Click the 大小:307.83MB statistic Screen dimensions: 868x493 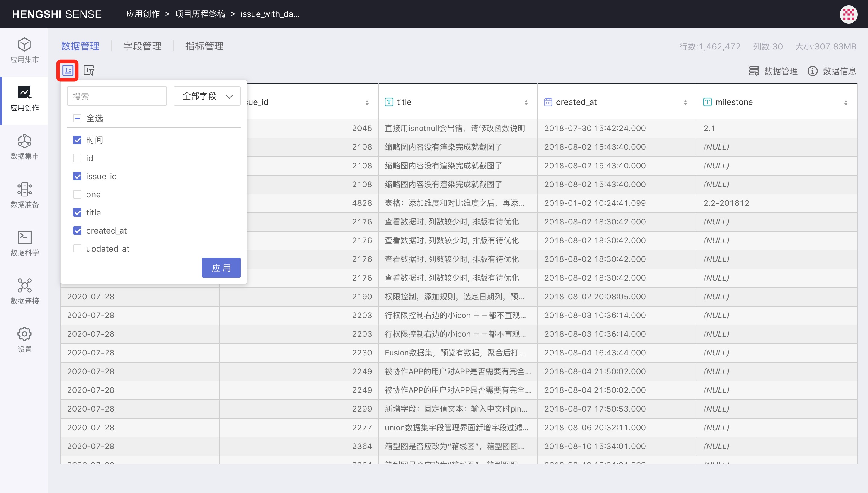pos(825,46)
